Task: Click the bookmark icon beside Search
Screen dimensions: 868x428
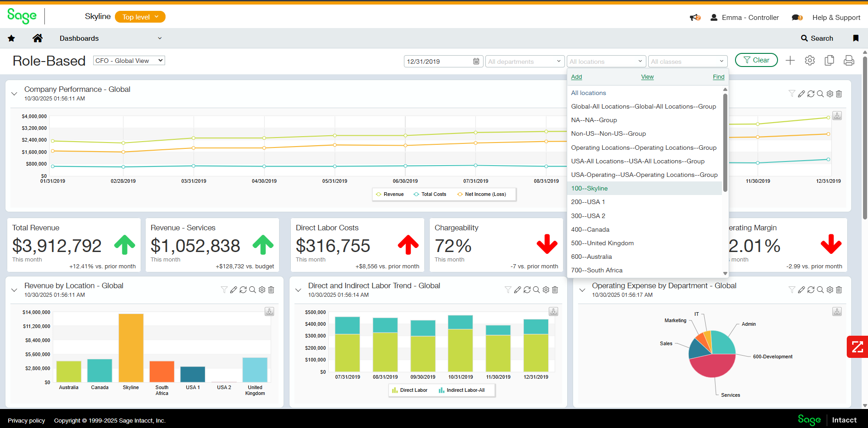Action: 855,38
